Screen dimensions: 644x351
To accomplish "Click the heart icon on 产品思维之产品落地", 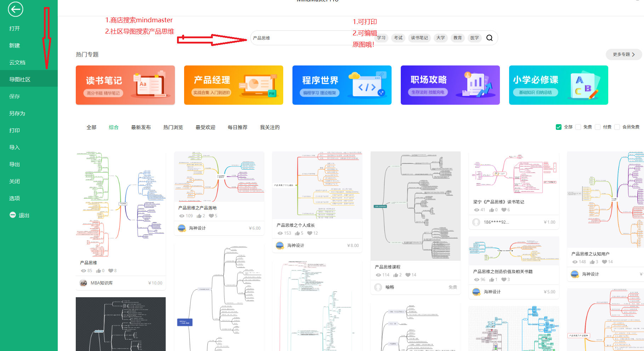I will [x=211, y=216].
